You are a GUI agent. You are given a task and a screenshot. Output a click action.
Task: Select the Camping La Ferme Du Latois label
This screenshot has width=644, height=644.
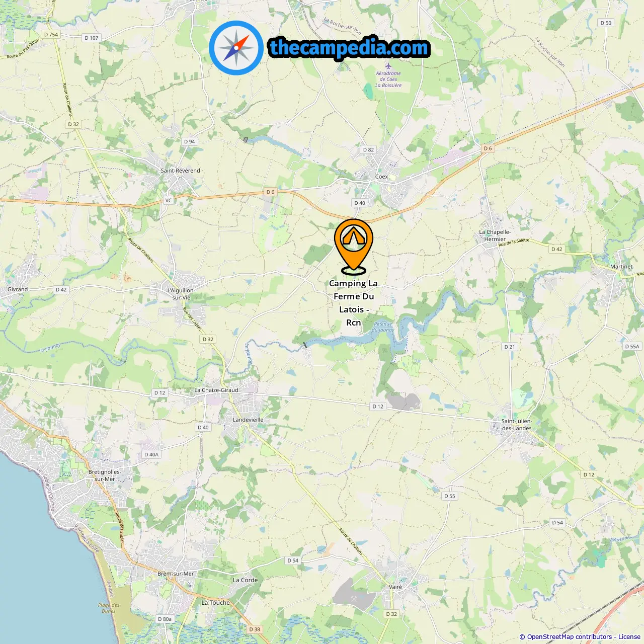click(x=354, y=303)
